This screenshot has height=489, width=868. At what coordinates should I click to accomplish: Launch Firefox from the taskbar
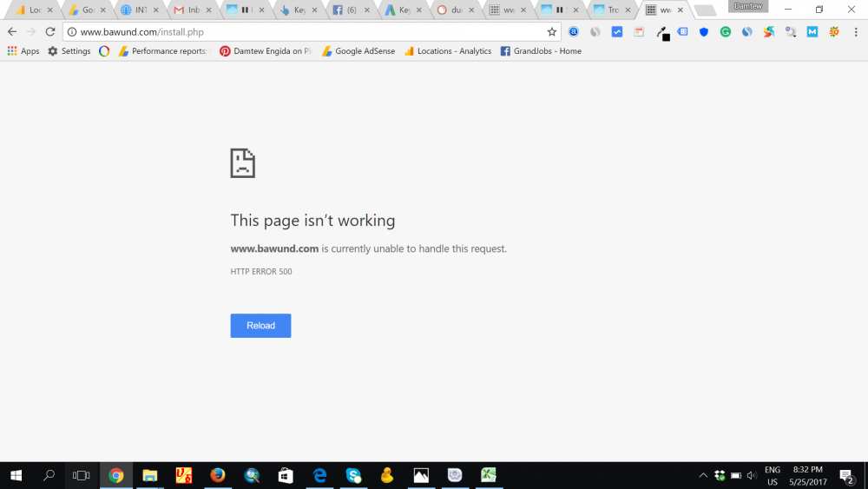coord(218,475)
